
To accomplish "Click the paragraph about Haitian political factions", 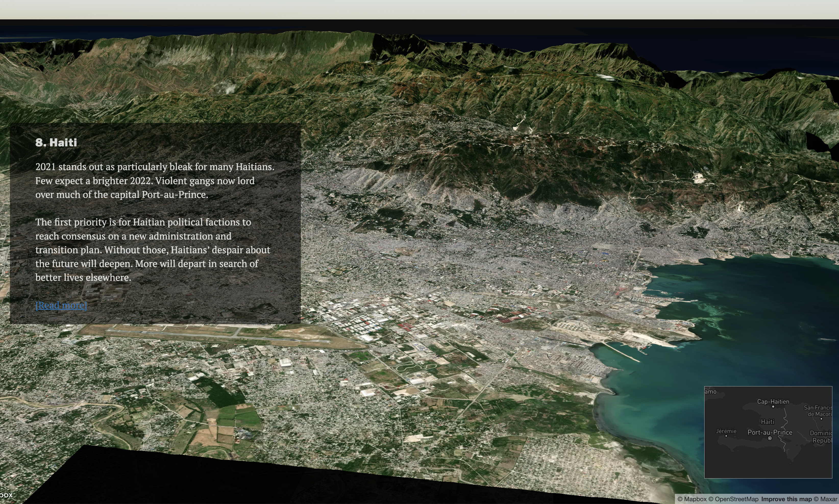I will pyautogui.click(x=153, y=250).
